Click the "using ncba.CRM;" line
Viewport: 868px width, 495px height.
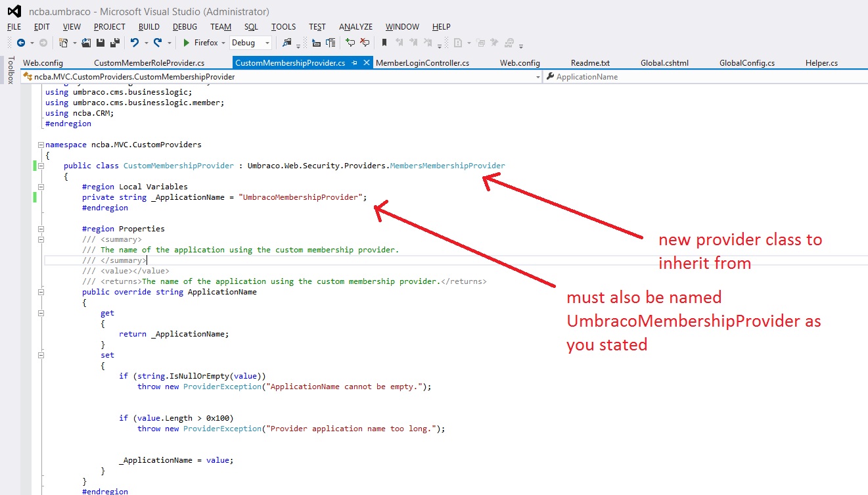(x=80, y=113)
